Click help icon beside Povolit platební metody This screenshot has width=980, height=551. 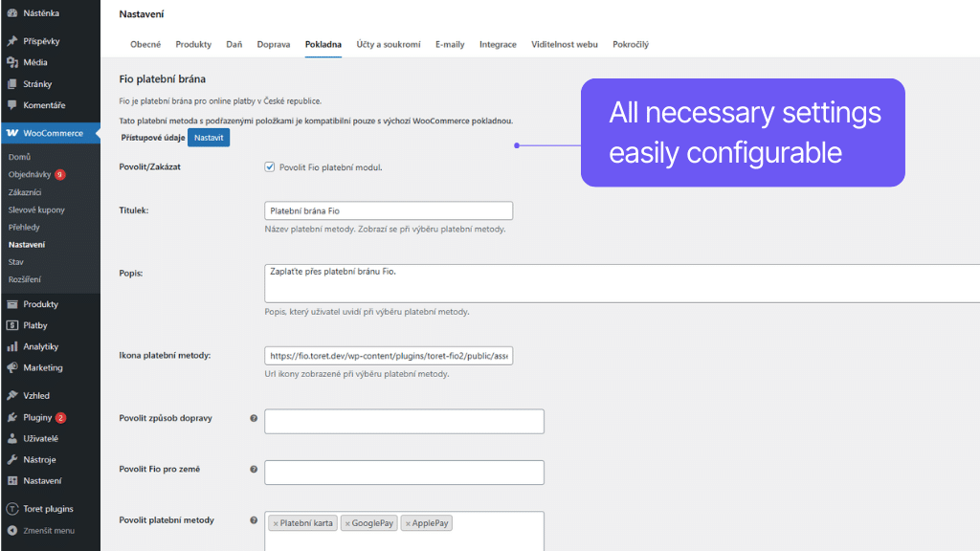254,519
